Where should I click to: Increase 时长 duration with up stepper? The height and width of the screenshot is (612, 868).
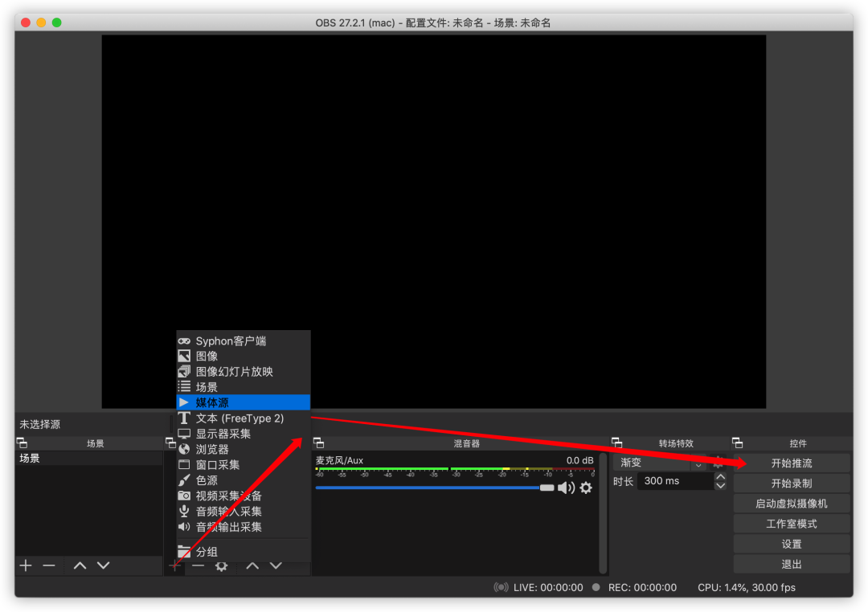click(x=720, y=477)
